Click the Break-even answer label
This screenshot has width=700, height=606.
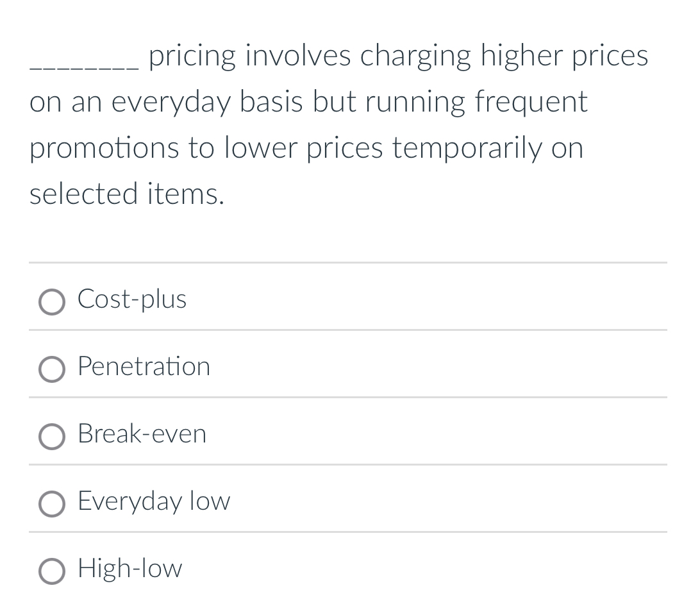141,435
